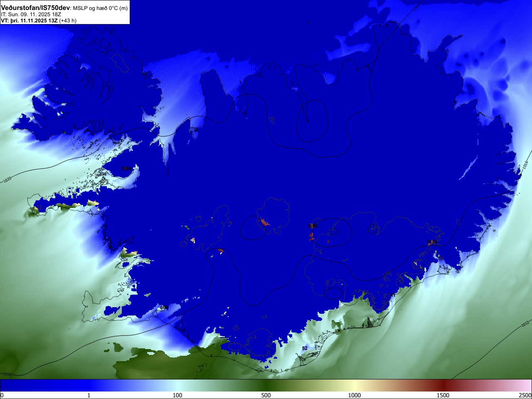Click the 'MSLP og hæð 0°C (m)' caption

tap(100, 8)
